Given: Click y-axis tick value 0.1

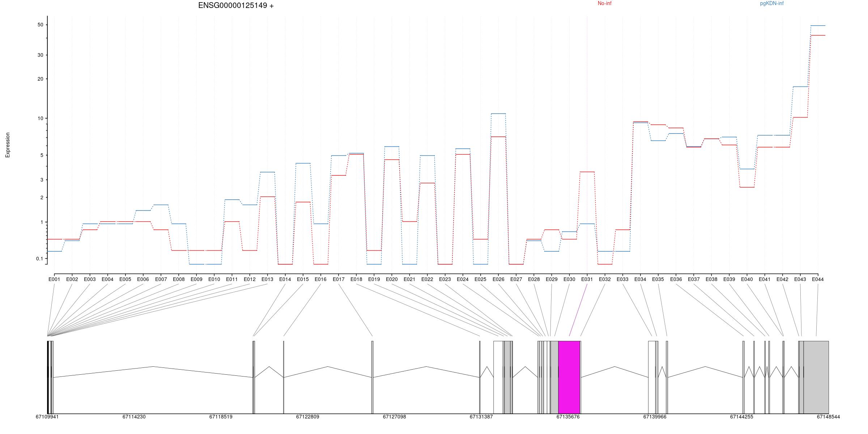Looking at the screenshot, I should (39, 259).
